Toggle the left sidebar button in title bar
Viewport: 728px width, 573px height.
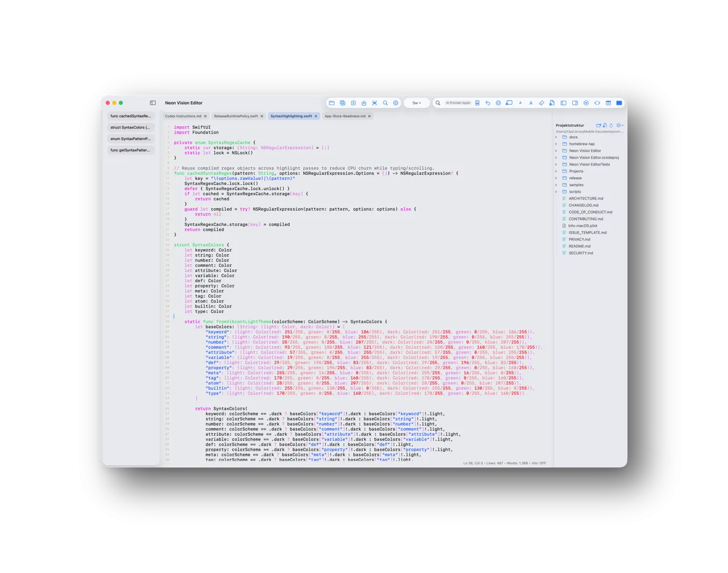[152, 103]
